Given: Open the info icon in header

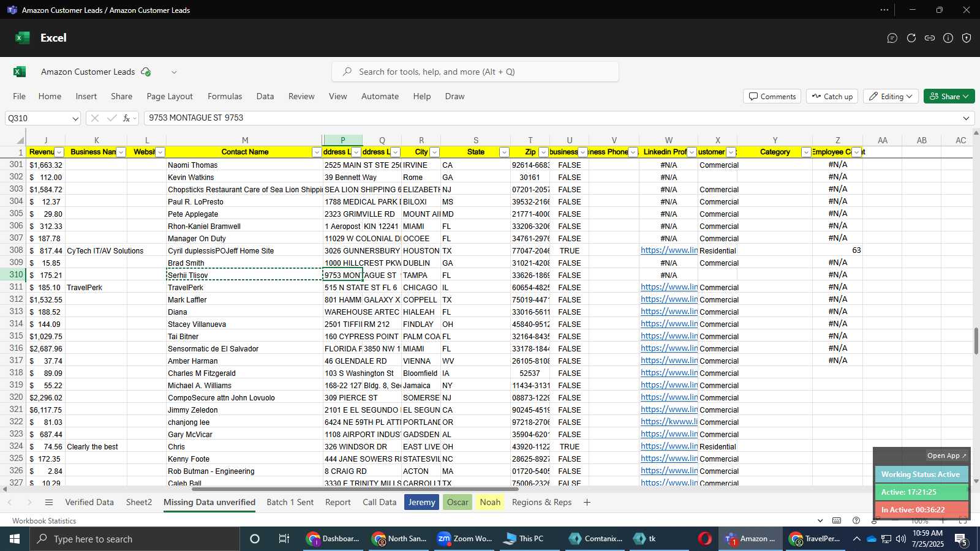Looking at the screenshot, I should tap(948, 38).
